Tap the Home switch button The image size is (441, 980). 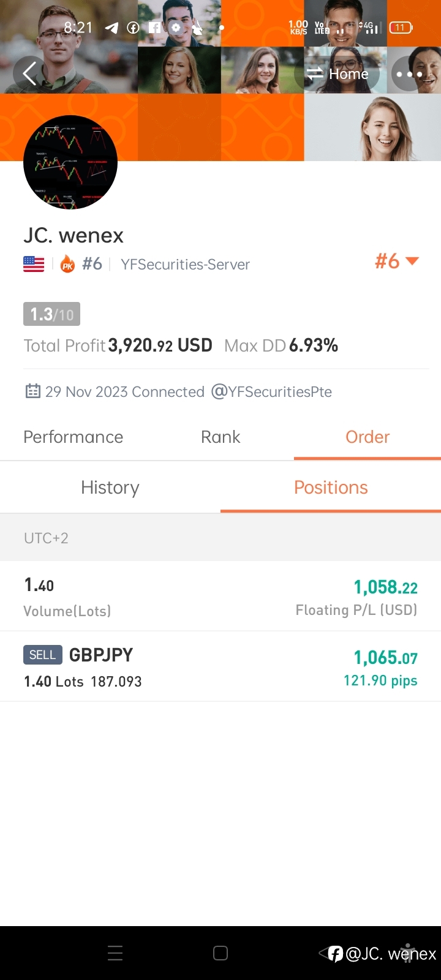[337, 74]
